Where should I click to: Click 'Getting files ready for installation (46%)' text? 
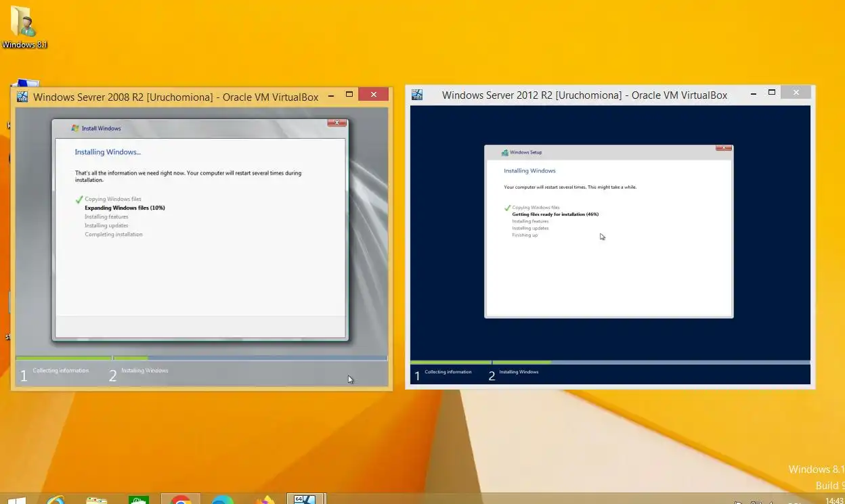[x=555, y=214]
